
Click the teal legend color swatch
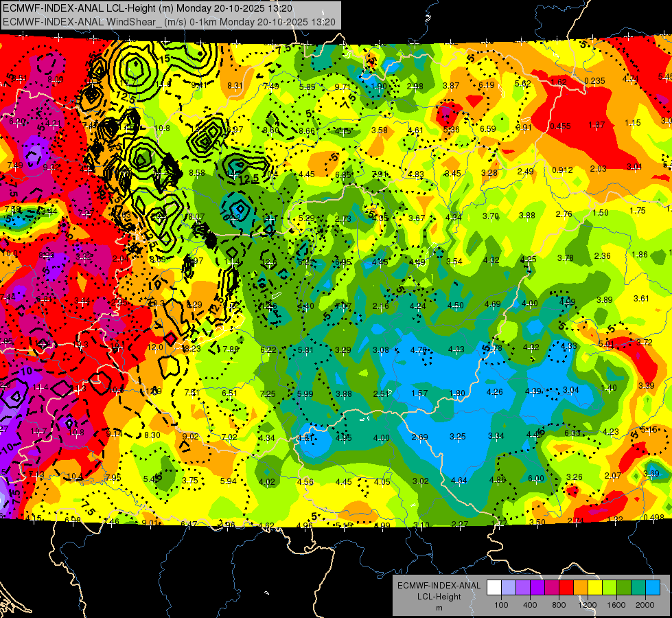(638, 588)
